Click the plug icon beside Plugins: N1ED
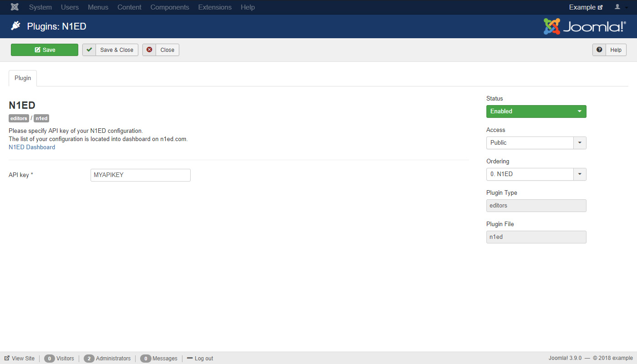637x364 pixels. coord(15,26)
